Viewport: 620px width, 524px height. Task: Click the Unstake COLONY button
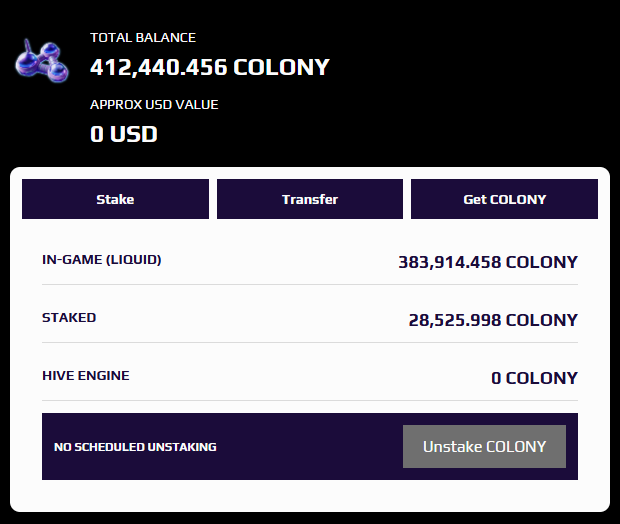click(484, 446)
